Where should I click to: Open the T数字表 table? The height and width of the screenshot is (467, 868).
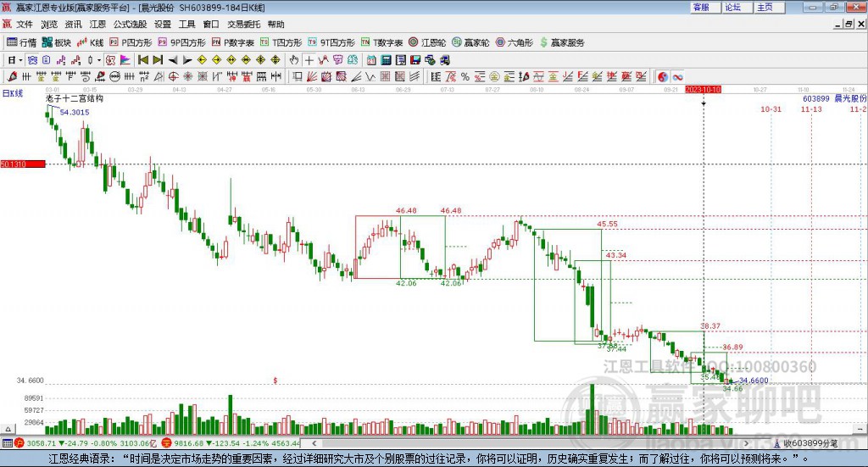click(382, 42)
